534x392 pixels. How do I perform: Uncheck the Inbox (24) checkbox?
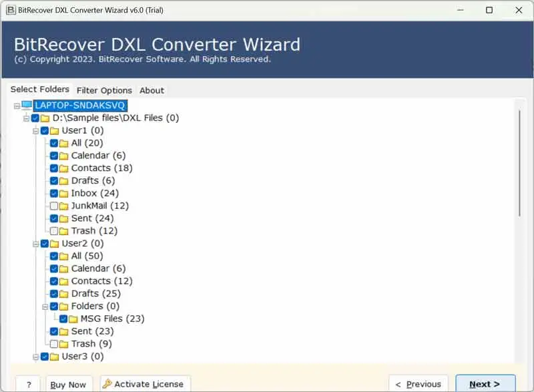pos(54,194)
